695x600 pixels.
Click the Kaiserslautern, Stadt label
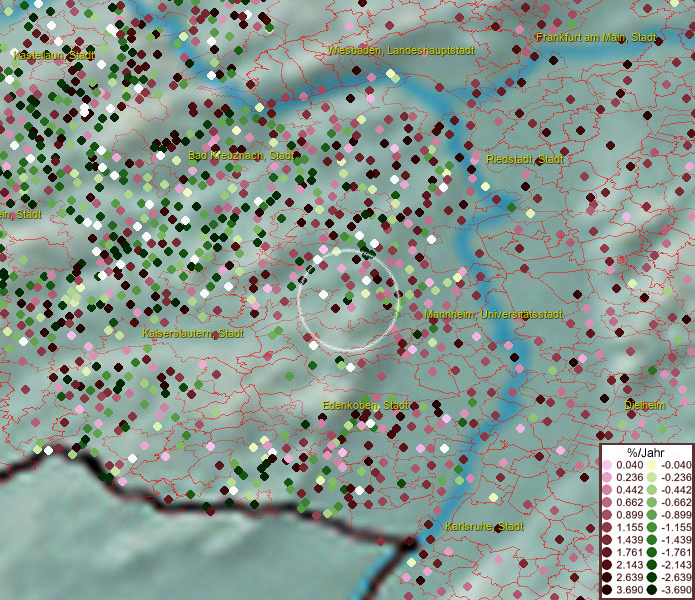click(193, 333)
